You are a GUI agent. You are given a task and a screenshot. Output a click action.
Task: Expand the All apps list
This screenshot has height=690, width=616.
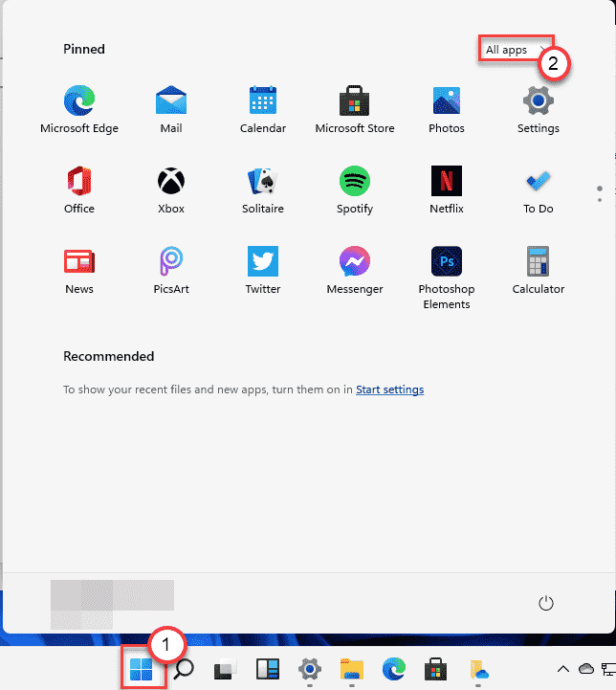(x=516, y=50)
